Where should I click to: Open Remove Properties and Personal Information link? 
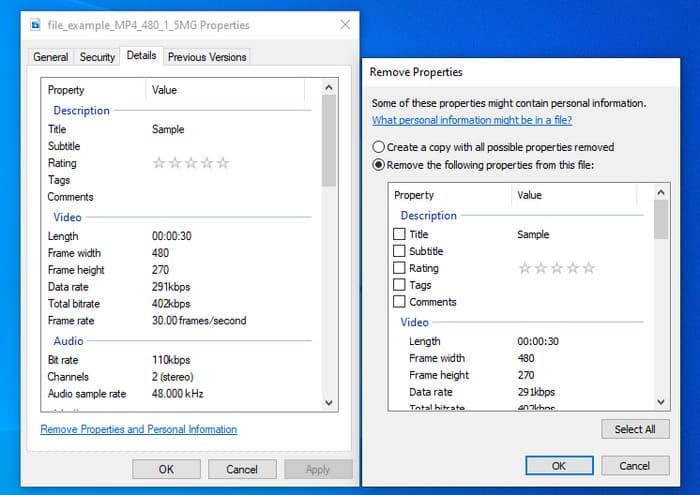click(138, 429)
